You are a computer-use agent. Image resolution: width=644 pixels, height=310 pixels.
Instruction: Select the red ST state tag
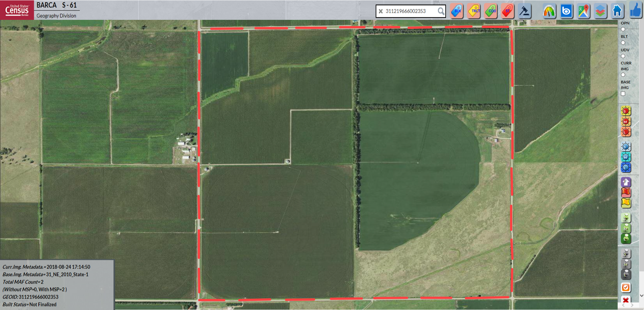[507, 11]
